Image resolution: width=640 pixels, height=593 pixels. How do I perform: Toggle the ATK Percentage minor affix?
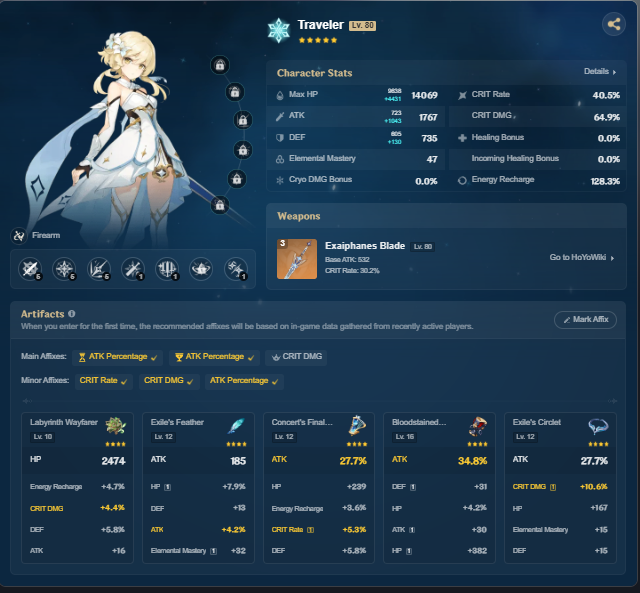coord(244,381)
